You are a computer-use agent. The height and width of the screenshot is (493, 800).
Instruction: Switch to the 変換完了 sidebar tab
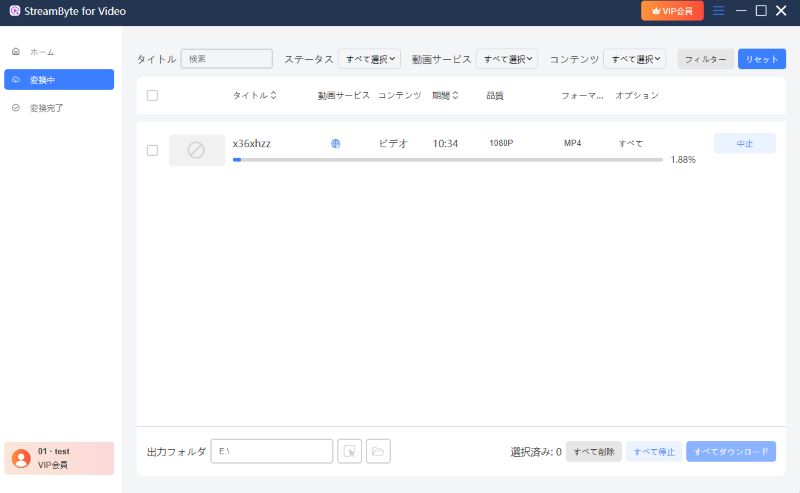[59, 108]
